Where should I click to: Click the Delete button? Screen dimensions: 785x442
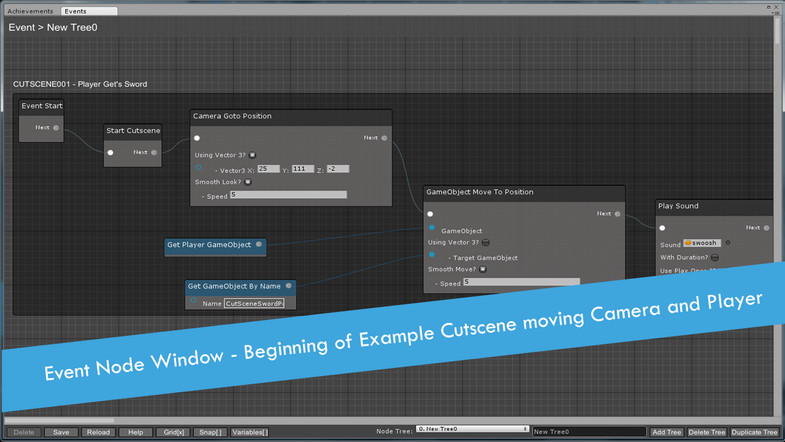(x=24, y=432)
